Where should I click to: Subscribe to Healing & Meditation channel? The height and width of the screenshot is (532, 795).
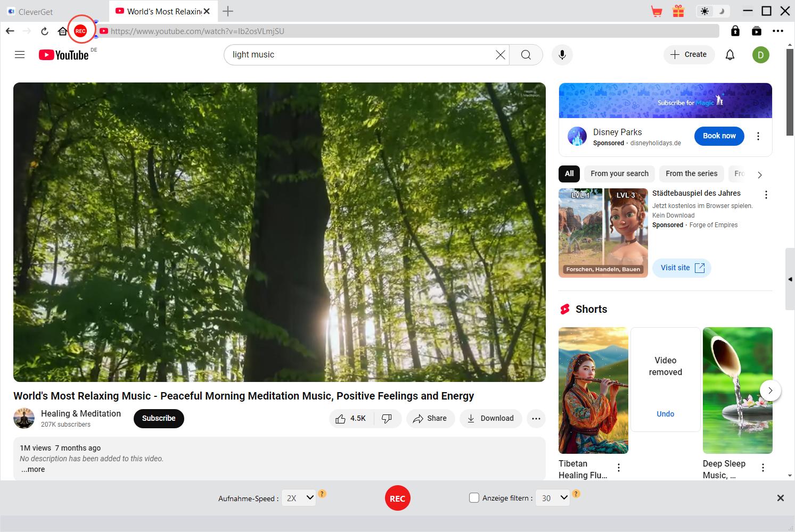[159, 418]
